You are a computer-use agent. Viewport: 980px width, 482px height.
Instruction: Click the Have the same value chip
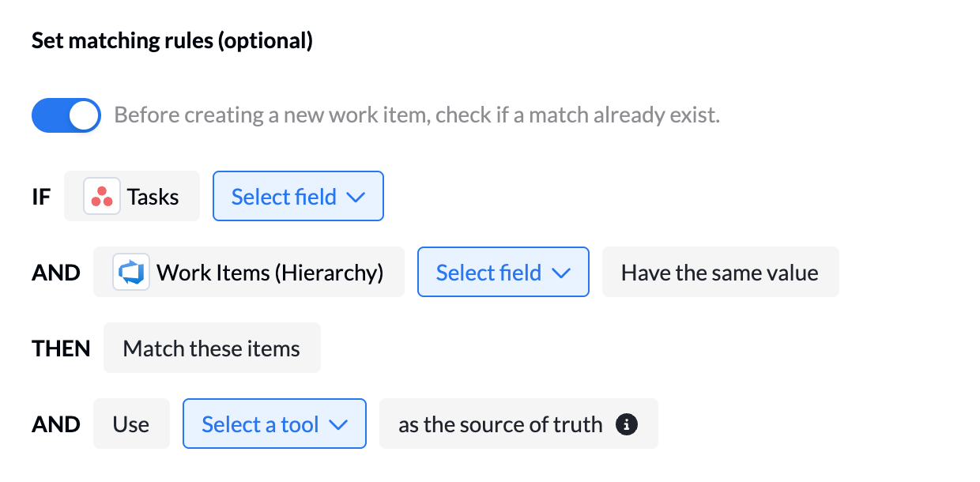click(x=720, y=273)
